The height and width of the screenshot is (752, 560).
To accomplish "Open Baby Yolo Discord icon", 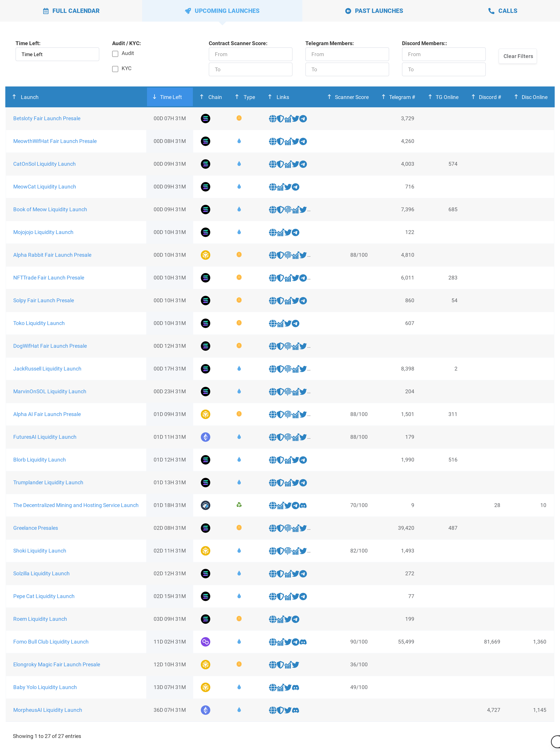I will tap(296, 687).
